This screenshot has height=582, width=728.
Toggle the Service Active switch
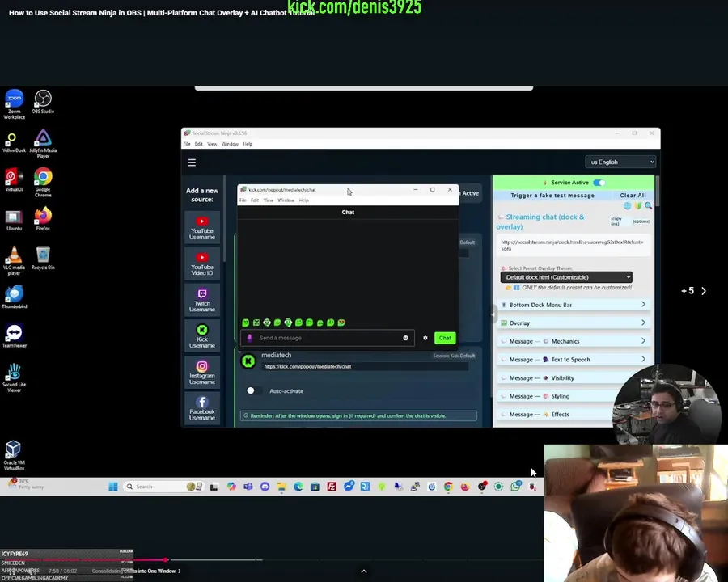click(599, 183)
